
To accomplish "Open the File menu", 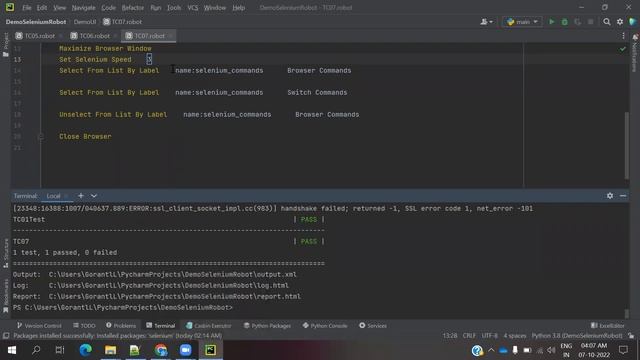I will click(27, 7).
